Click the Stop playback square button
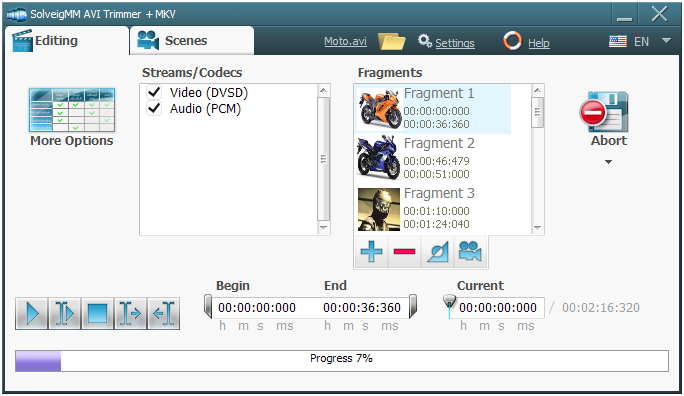This screenshot has height=396, width=684. pyautogui.click(x=97, y=314)
